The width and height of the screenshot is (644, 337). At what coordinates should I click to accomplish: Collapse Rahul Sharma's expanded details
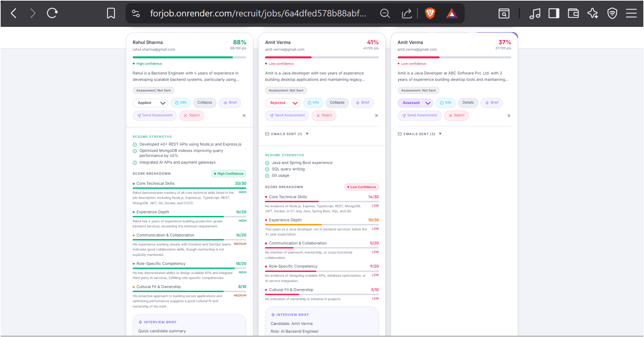[205, 103]
